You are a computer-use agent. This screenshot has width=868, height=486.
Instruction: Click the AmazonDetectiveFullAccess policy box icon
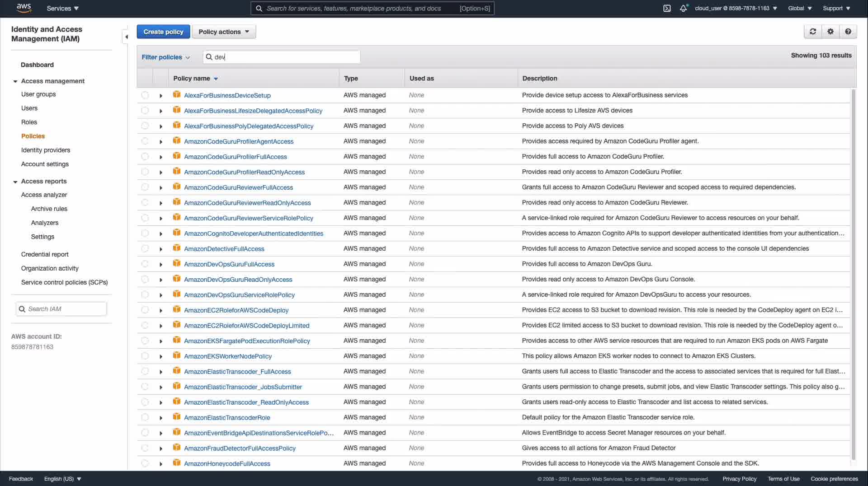tap(177, 248)
